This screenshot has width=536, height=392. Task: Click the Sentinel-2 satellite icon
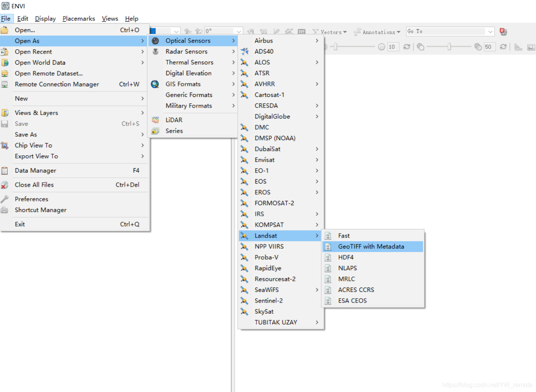tap(245, 301)
